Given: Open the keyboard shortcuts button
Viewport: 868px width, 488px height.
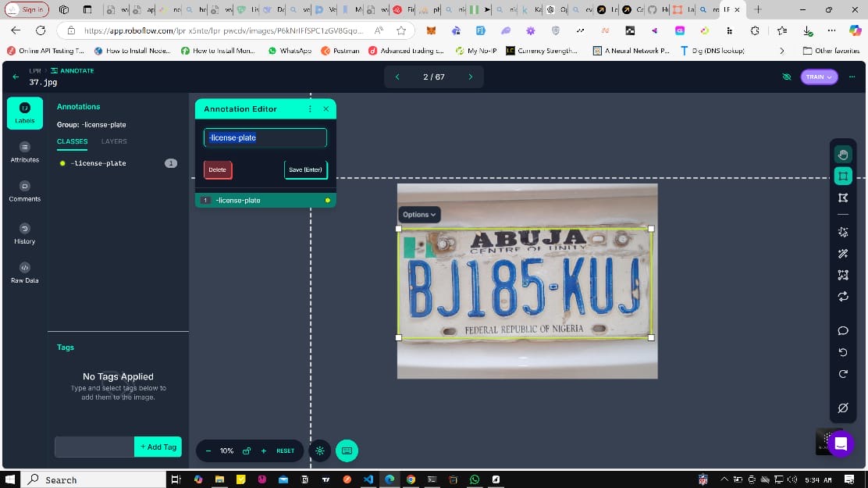Looking at the screenshot, I should pyautogui.click(x=347, y=451).
